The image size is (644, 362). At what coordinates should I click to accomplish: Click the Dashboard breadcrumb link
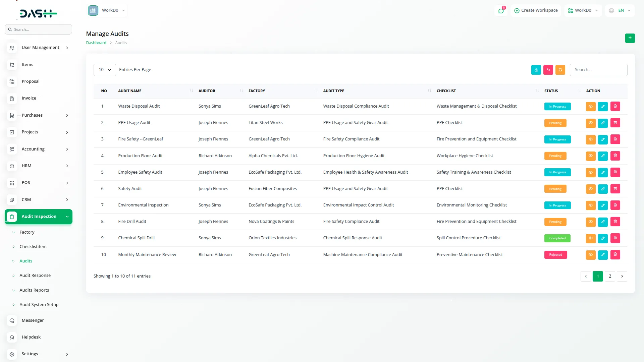click(x=96, y=43)
